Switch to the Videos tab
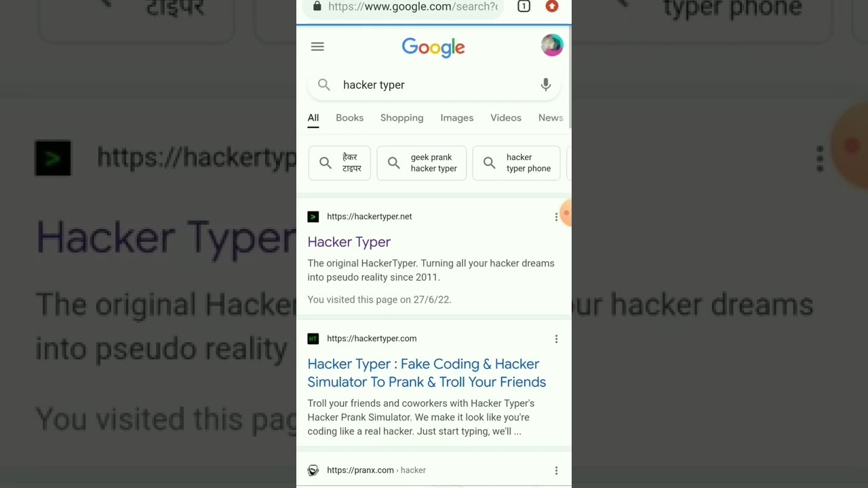The image size is (868, 488). [506, 118]
